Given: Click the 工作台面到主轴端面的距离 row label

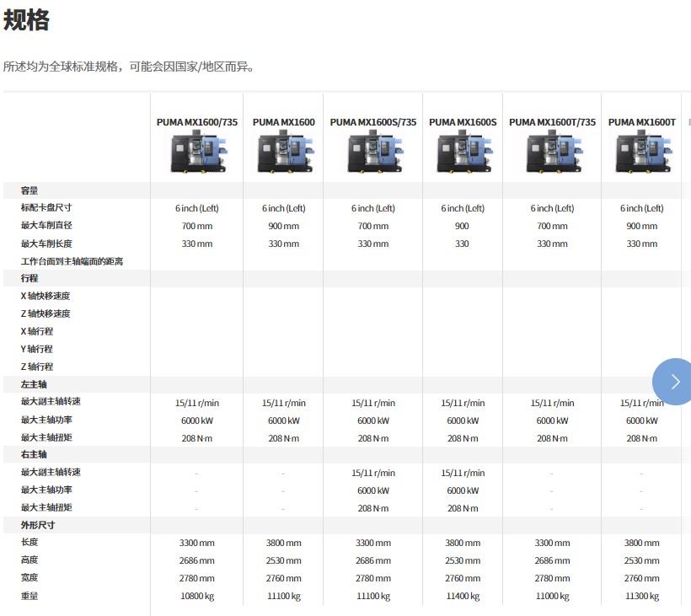Looking at the screenshot, I should pyautogui.click(x=72, y=261).
